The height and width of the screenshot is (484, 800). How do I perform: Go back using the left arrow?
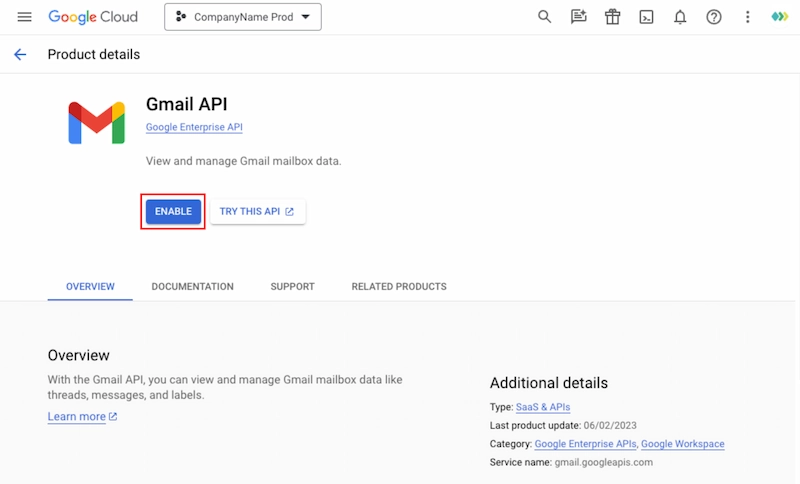pos(20,54)
